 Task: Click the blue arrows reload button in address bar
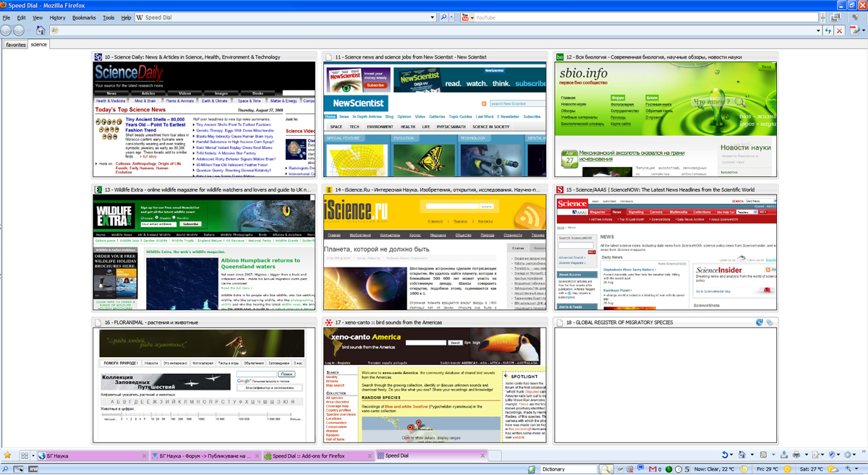828,30
